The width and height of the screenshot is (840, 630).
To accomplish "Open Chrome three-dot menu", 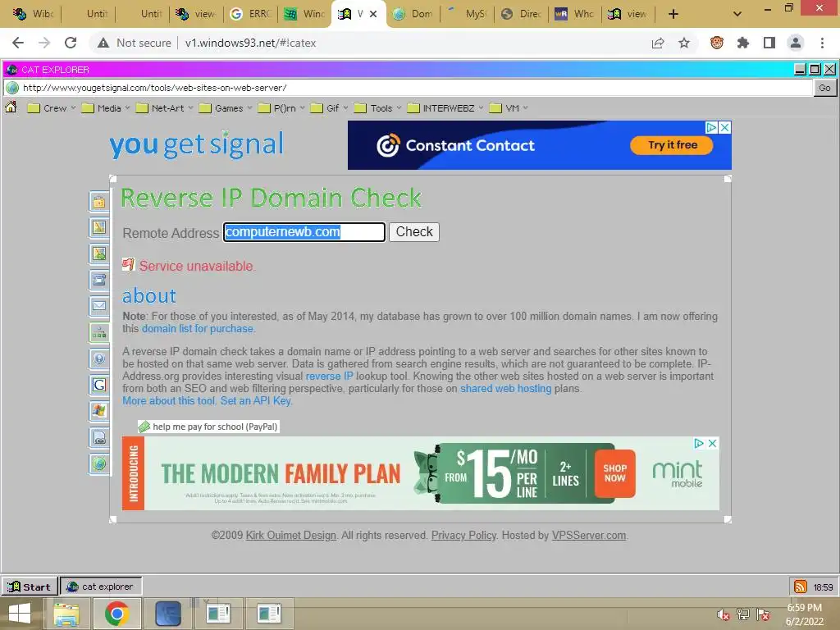I will [x=822, y=43].
